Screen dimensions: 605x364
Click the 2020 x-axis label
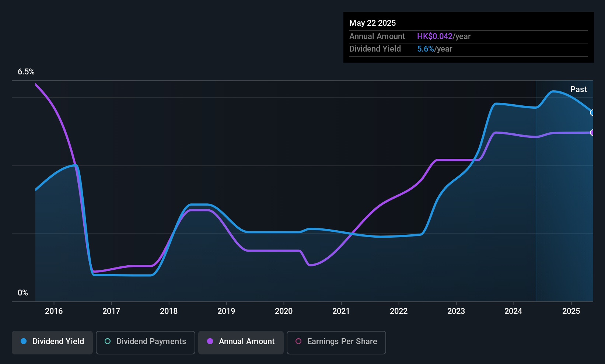point(284,311)
